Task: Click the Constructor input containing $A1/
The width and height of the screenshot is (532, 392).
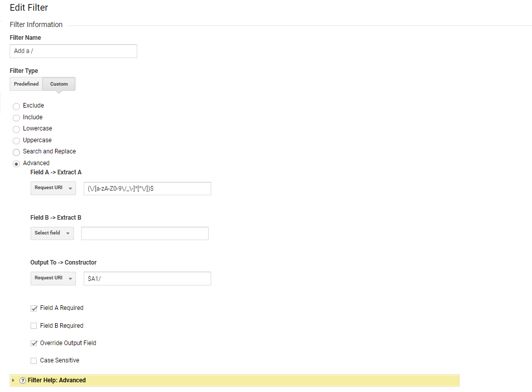Action: click(x=147, y=278)
